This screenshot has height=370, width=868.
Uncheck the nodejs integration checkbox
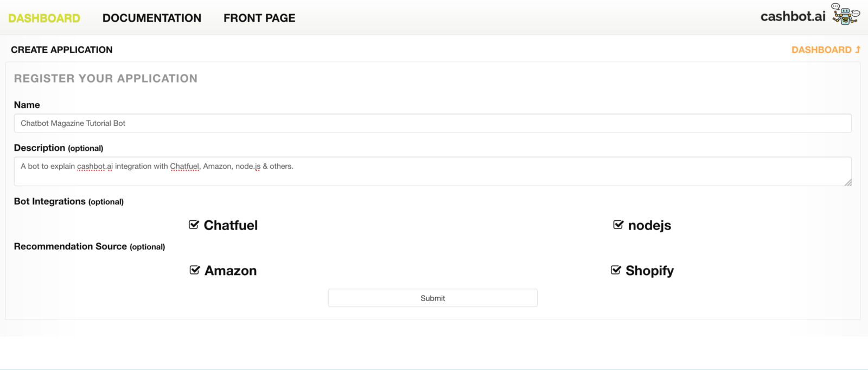[618, 225]
